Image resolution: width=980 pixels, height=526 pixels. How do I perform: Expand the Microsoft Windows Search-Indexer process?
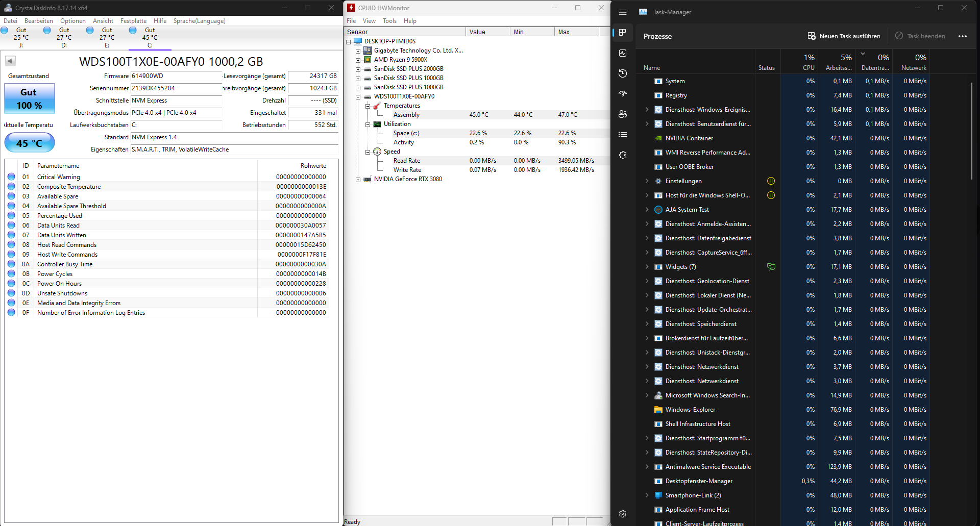pyautogui.click(x=647, y=395)
